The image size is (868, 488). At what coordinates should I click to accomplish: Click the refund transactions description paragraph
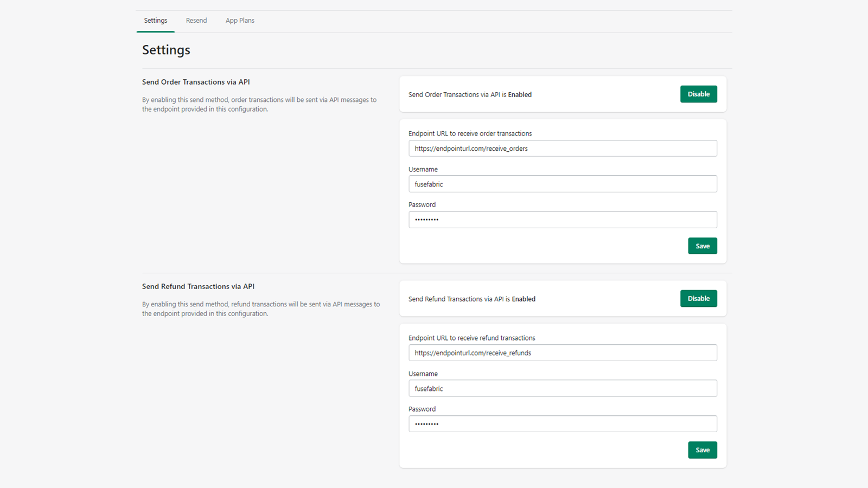pyautogui.click(x=261, y=309)
